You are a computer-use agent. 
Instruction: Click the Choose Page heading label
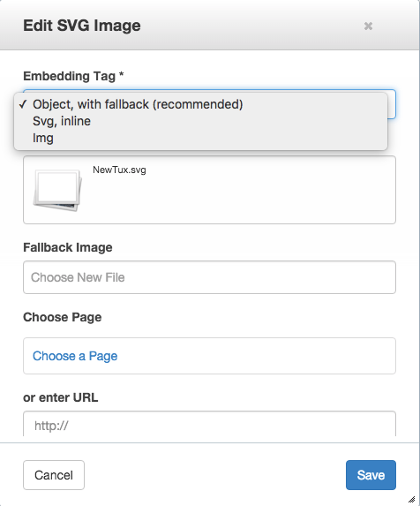pos(63,317)
